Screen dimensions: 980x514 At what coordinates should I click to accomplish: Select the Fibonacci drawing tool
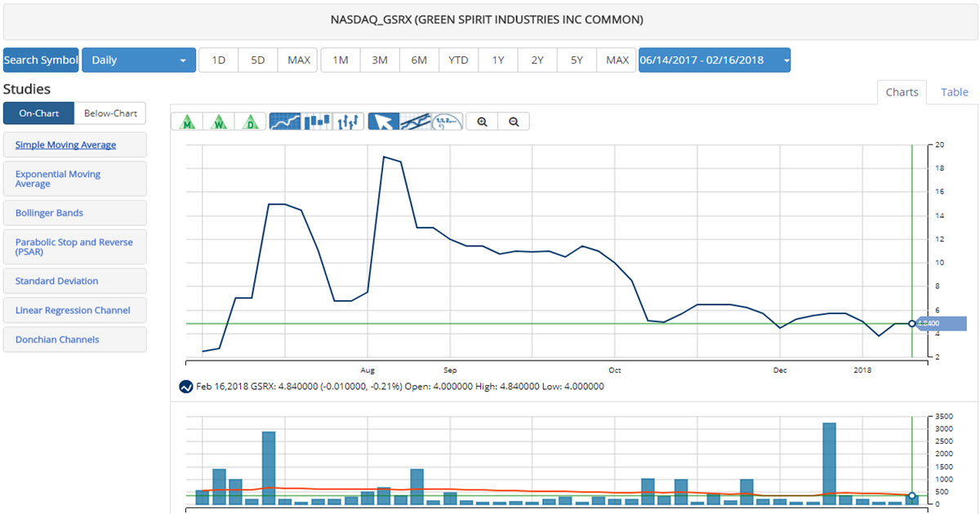[447, 122]
